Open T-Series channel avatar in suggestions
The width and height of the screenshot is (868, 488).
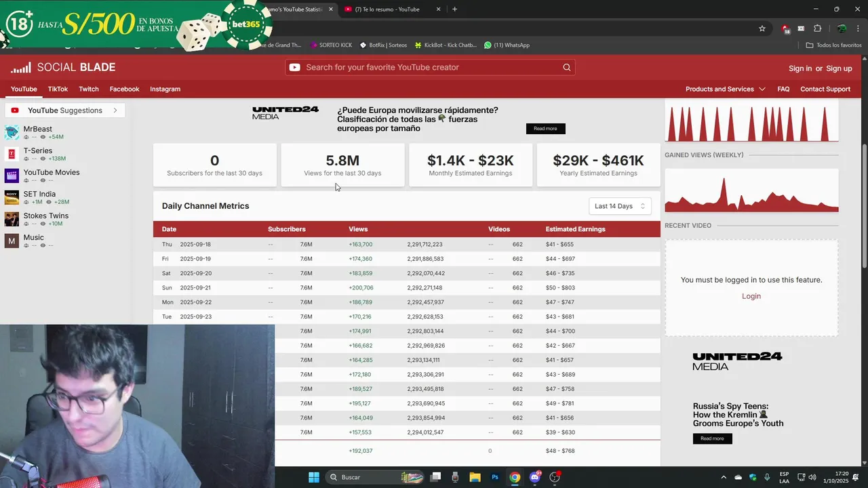click(12, 154)
